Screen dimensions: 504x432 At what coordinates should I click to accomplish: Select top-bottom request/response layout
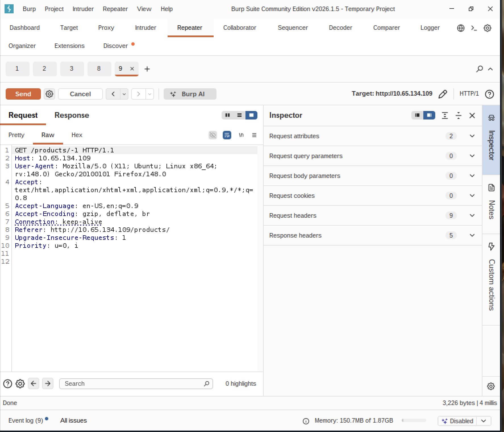pyautogui.click(x=239, y=115)
